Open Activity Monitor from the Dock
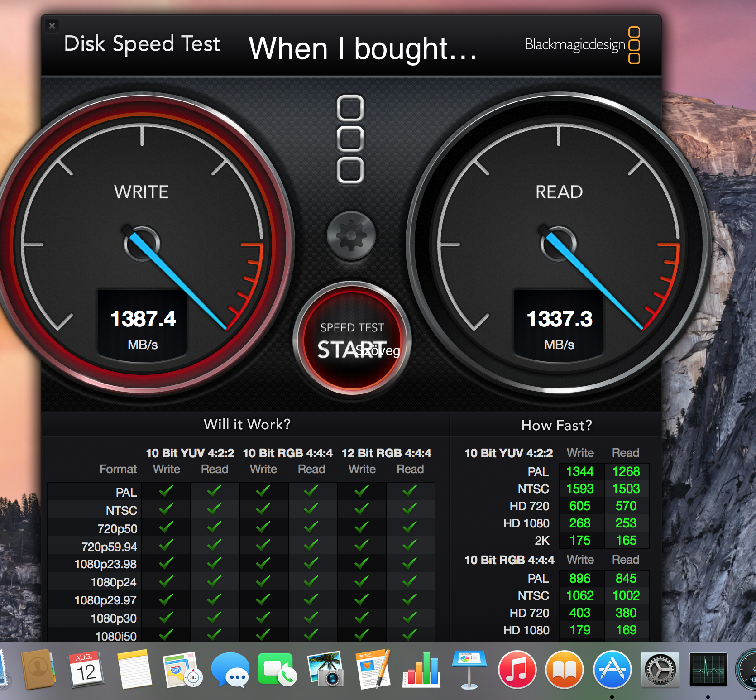 coord(708,669)
